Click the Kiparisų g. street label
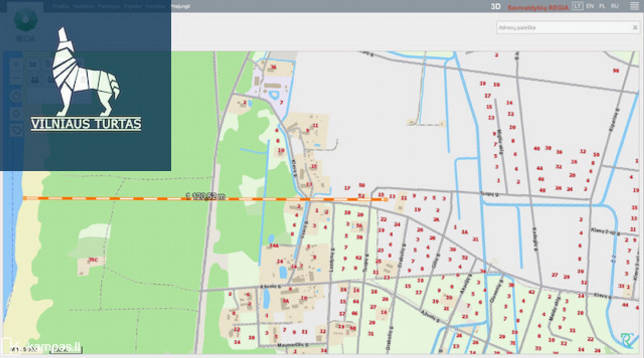Viewport: 644px width, 358px height. [614, 120]
